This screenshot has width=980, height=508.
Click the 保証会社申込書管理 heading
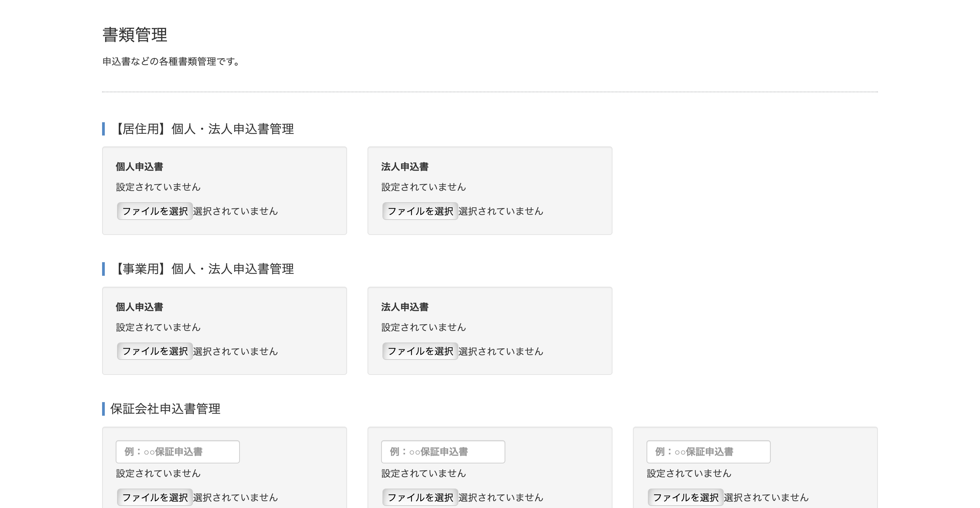[x=165, y=409]
